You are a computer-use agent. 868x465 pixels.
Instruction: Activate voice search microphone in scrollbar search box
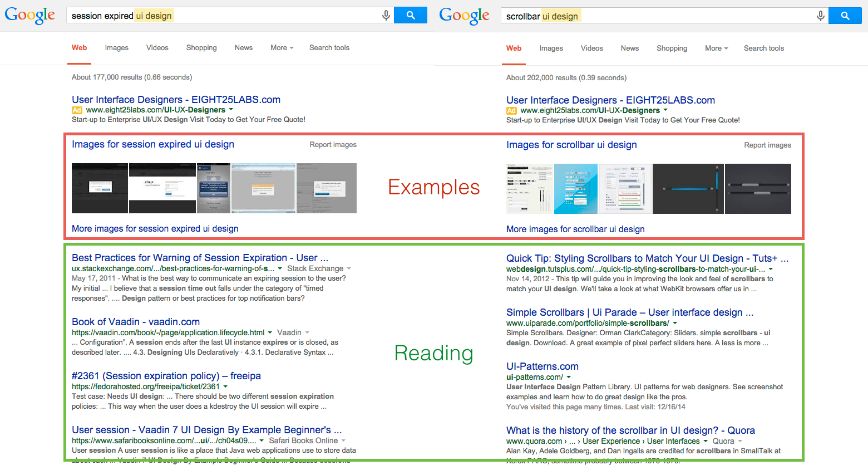[821, 16]
